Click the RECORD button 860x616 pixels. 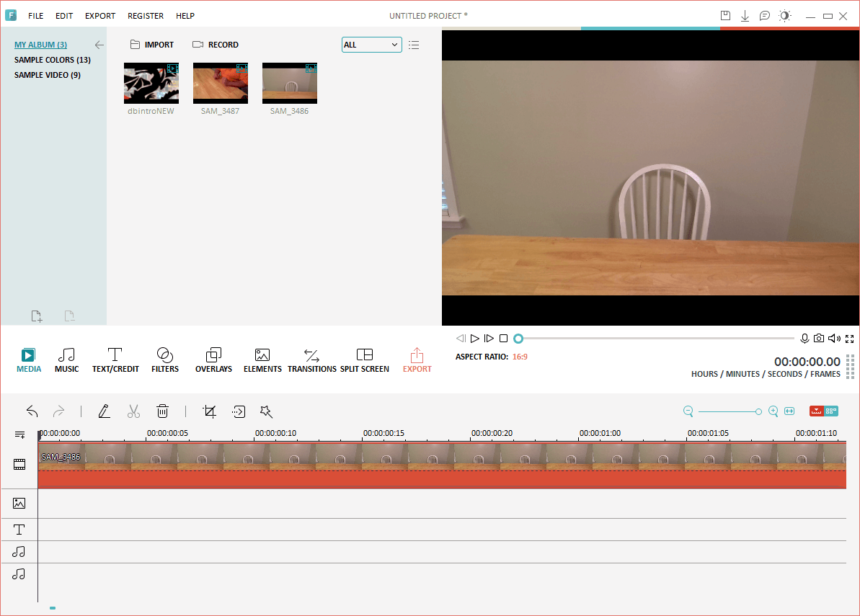(216, 45)
